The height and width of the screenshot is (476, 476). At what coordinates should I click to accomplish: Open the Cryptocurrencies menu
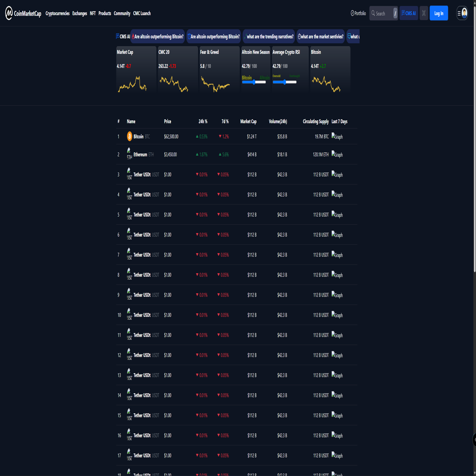58,13
